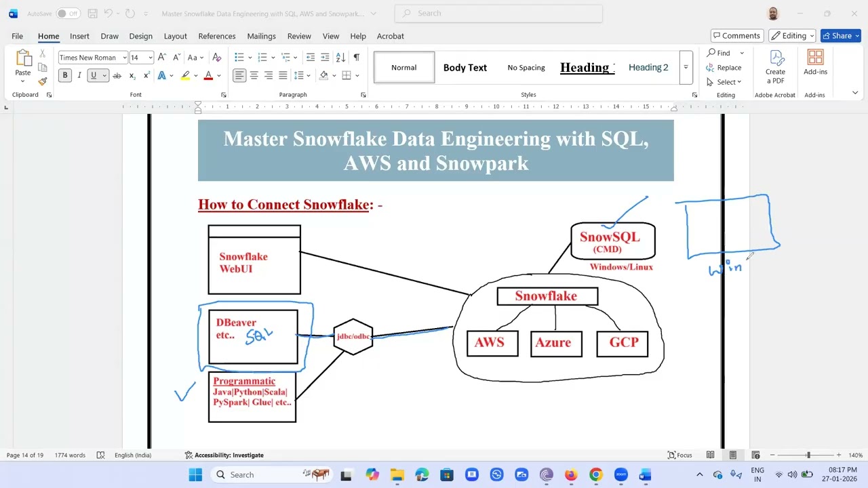The image size is (868, 488).
Task: Sort the selected text alphabetically
Action: (340, 58)
